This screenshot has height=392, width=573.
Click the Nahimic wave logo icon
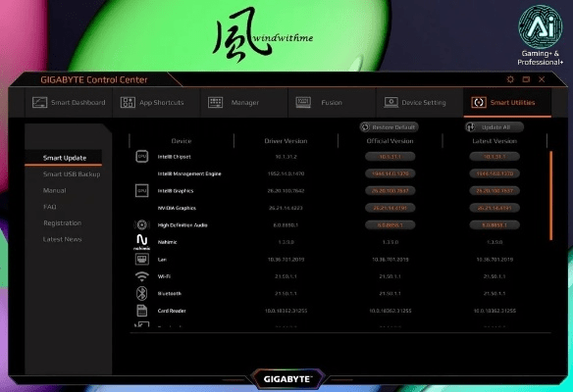(142, 242)
